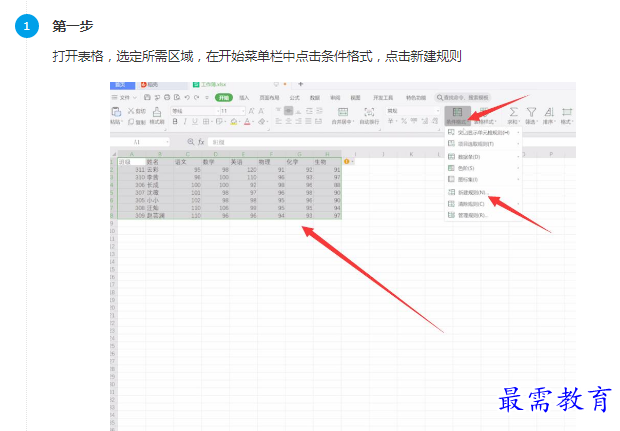Image resolution: width=620 pixels, height=431 pixels.
Task: Click the red Font Color A
Action: [x=247, y=122]
